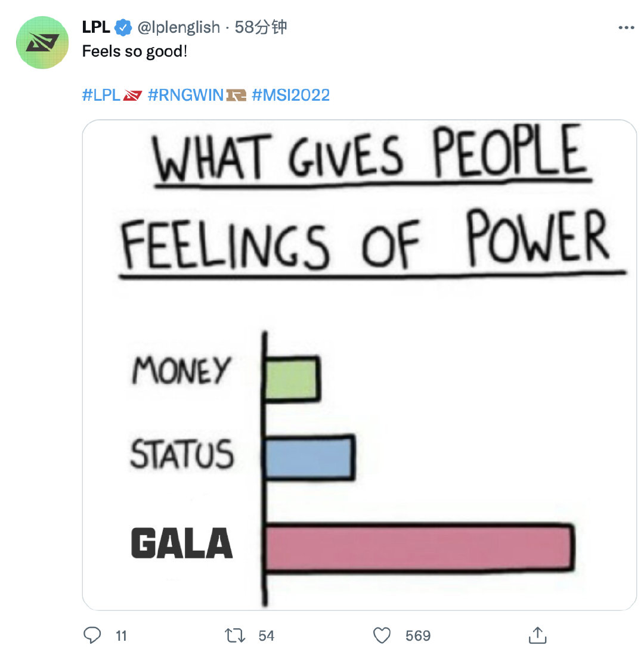Visit the @lplenglish handle
This screenshot has height=658, width=644.
pos(179,27)
